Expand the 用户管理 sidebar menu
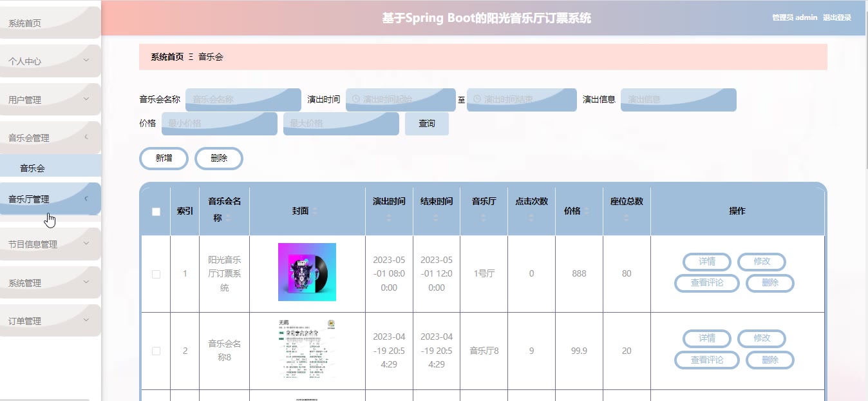The width and height of the screenshot is (868, 401). [50, 100]
